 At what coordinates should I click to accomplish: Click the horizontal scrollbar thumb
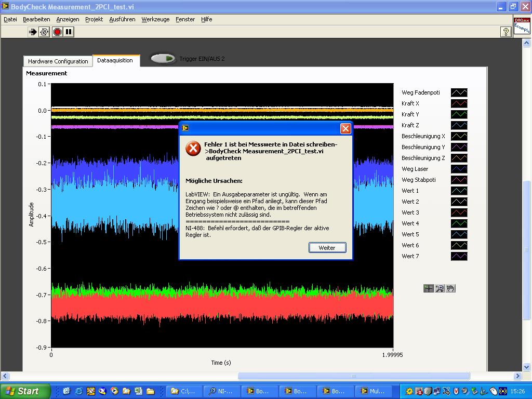[x=353, y=376]
